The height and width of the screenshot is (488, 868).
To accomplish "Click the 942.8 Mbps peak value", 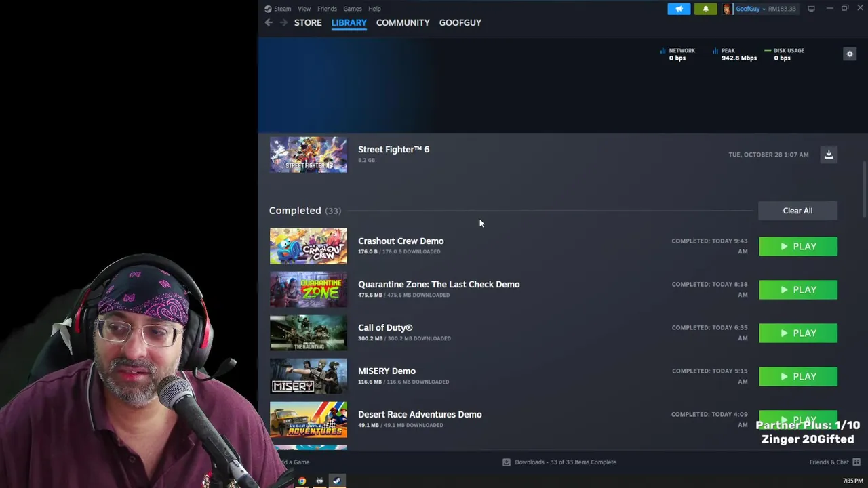I will pos(739,58).
